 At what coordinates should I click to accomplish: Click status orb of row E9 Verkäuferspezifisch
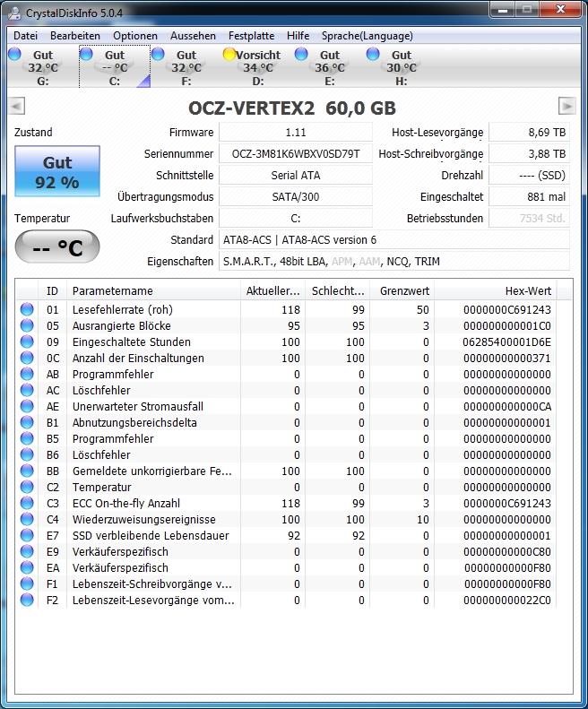click(27, 551)
